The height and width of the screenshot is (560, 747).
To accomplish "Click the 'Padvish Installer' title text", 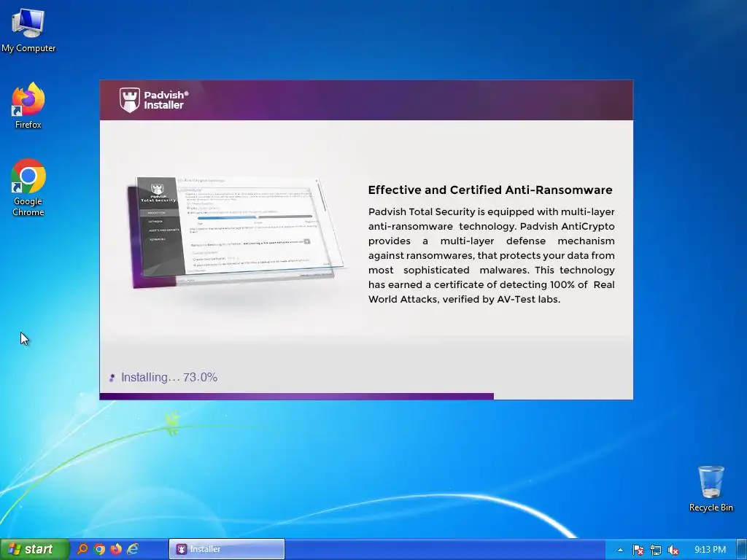I will [x=166, y=100].
